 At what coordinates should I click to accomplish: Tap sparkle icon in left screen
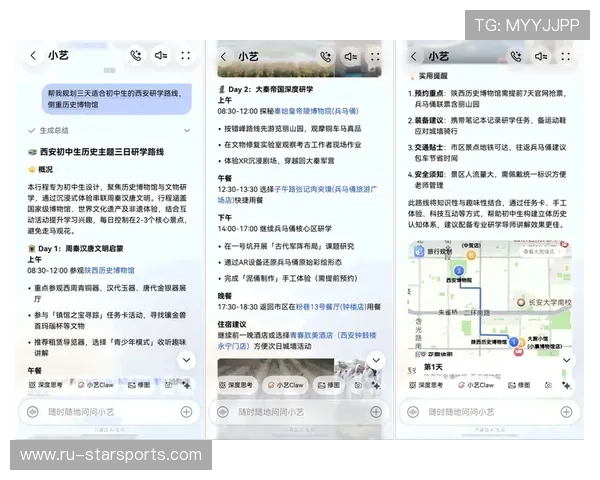pos(187,385)
